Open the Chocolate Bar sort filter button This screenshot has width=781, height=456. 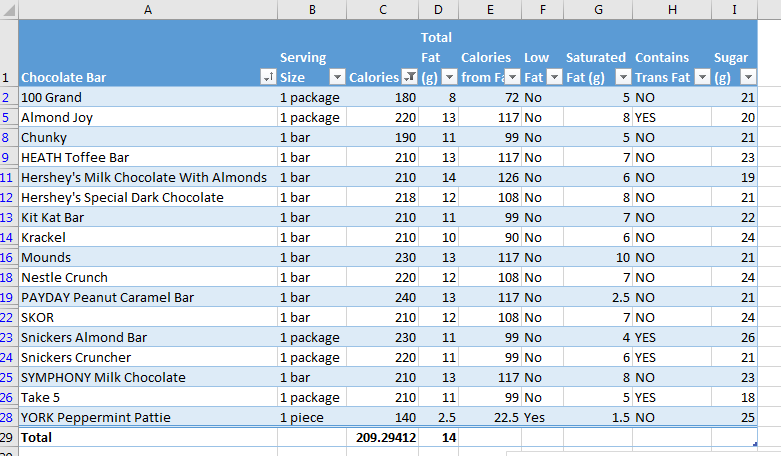click(267, 77)
